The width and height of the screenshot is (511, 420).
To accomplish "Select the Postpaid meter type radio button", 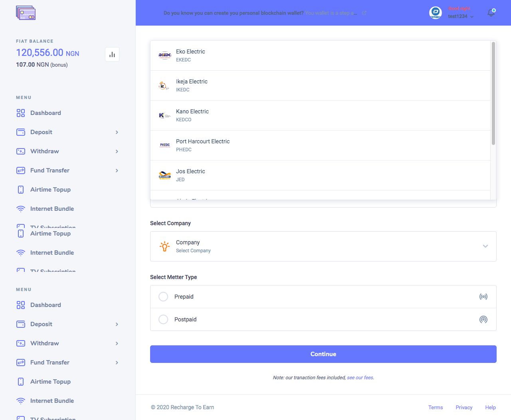I will coord(163,319).
